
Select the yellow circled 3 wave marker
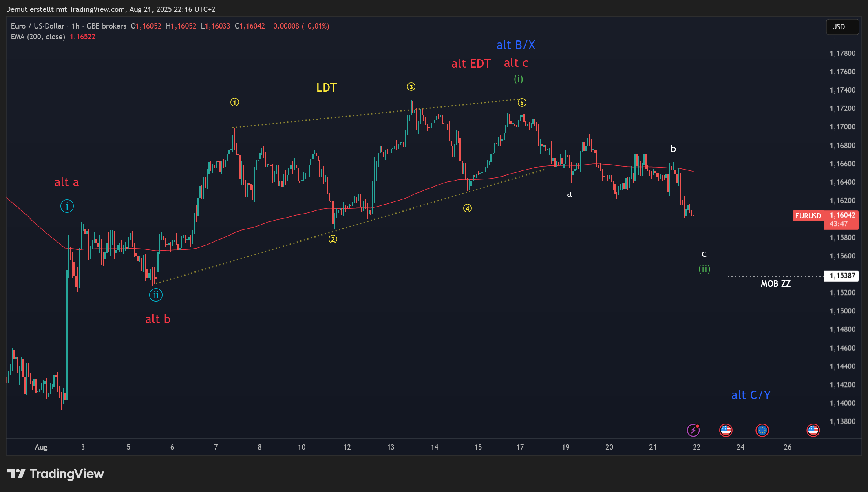click(411, 87)
